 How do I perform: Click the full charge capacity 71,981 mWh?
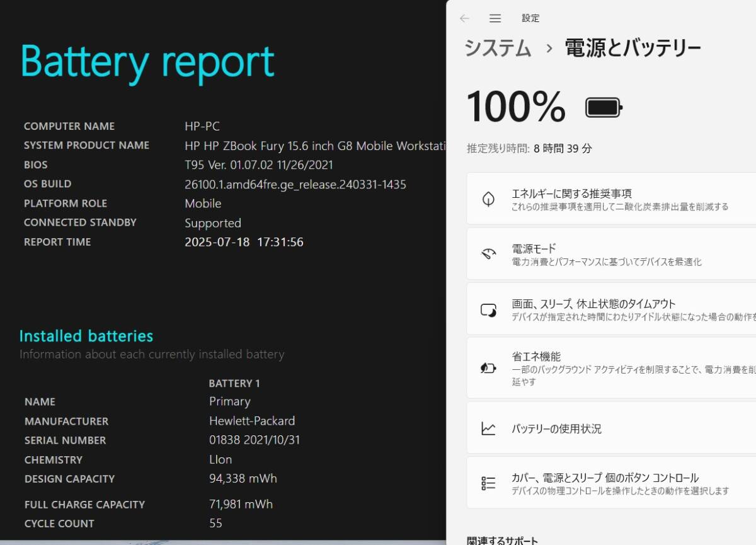coord(241,505)
